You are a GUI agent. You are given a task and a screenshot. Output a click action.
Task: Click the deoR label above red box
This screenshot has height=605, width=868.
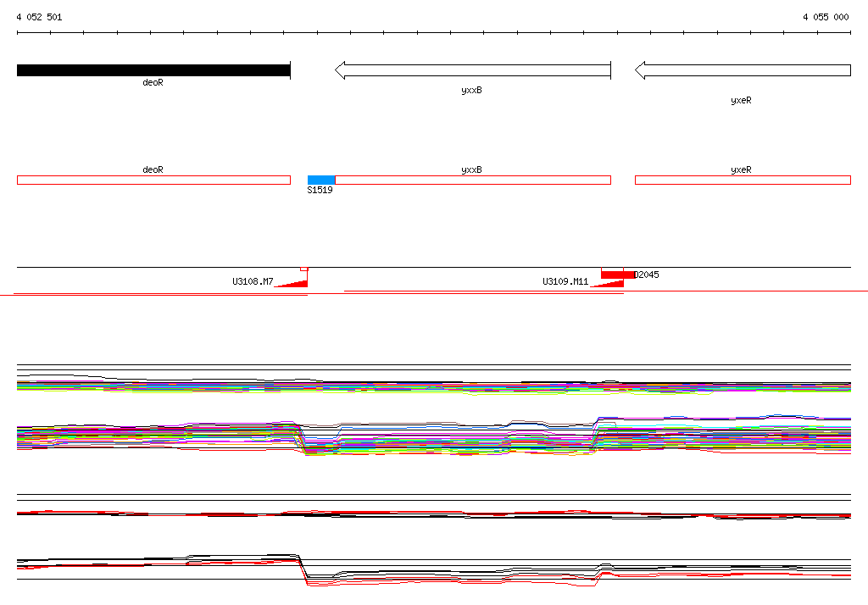tap(153, 169)
